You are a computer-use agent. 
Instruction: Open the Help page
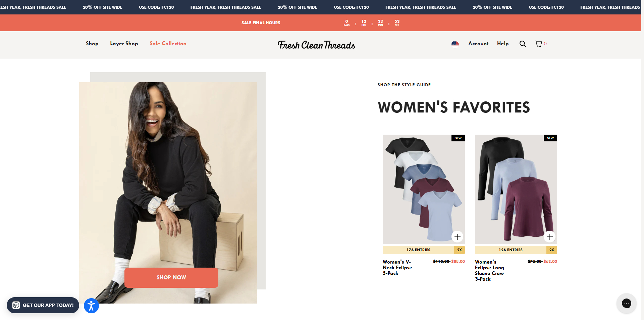503,44
